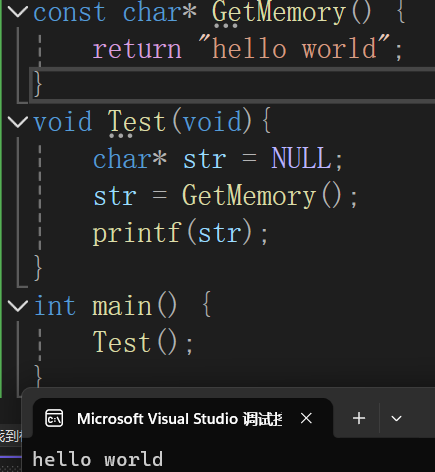Click the "hello world" string literal

tap(294, 48)
